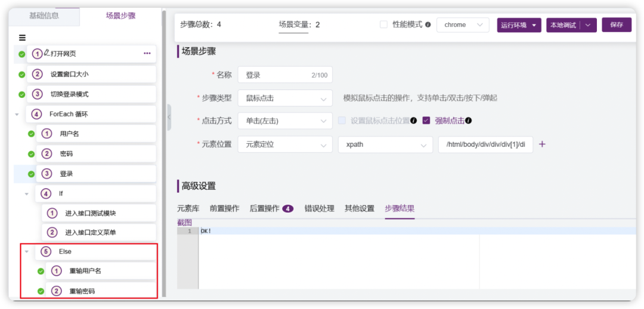Open the 步骤类型 dropdown showing 鼠标点击
The width and height of the screenshot is (644, 309).
point(285,98)
